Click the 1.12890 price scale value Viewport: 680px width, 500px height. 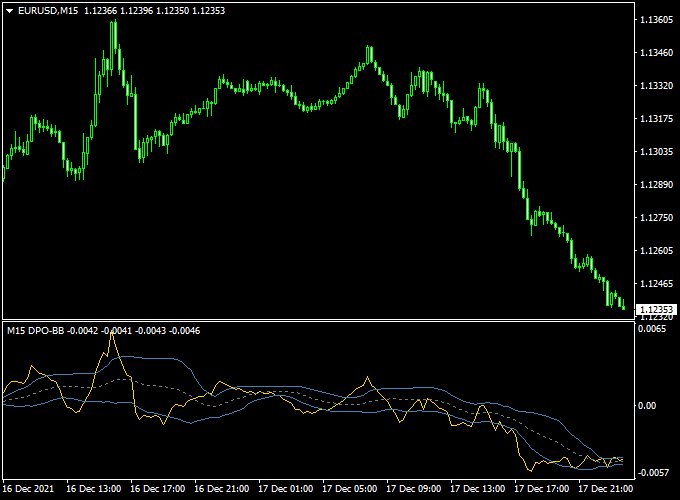click(657, 185)
